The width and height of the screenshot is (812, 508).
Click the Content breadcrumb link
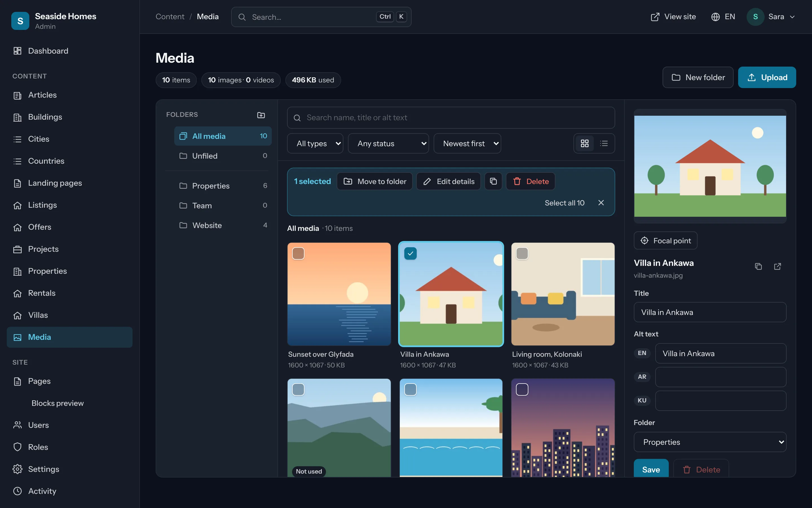pyautogui.click(x=170, y=16)
